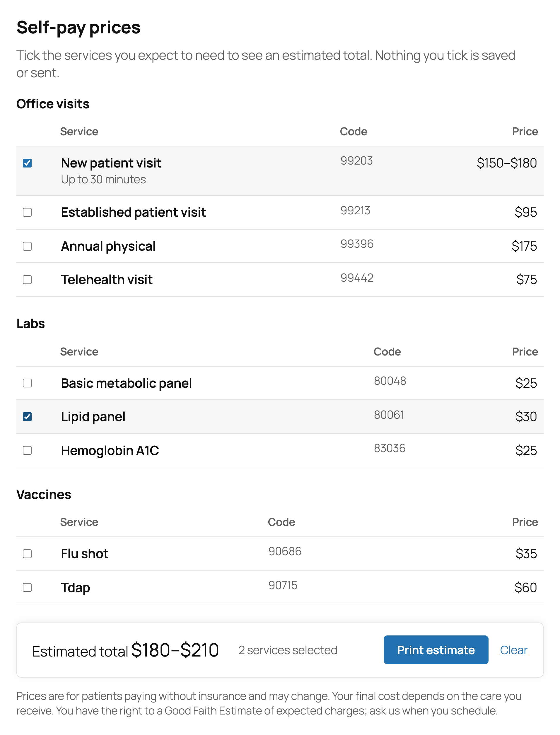This screenshot has height=735, width=560.
Task: Click lab code 83036
Action: pyautogui.click(x=390, y=448)
